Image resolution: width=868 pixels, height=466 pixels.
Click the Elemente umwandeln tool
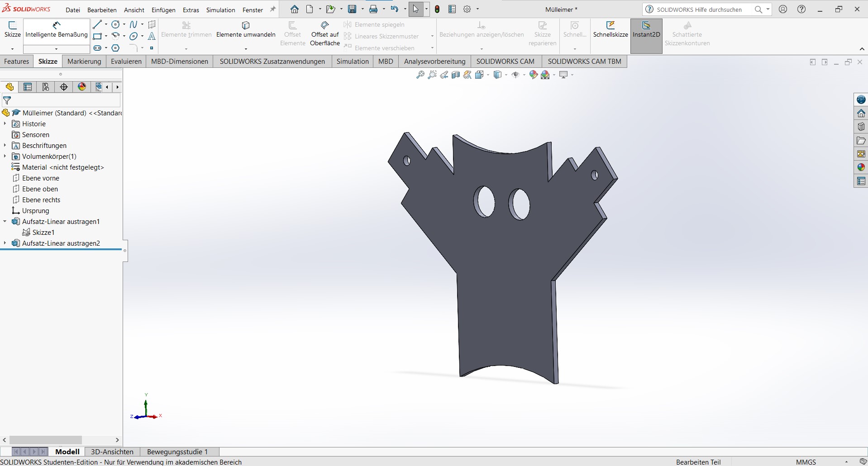pyautogui.click(x=246, y=30)
